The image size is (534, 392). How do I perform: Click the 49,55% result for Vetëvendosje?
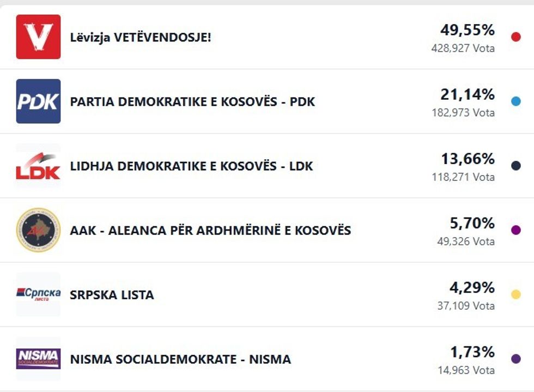pos(467,31)
